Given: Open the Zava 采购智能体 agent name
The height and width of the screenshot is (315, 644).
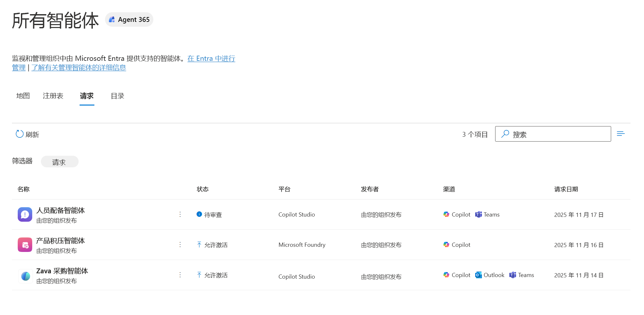Looking at the screenshot, I should 62,271.
